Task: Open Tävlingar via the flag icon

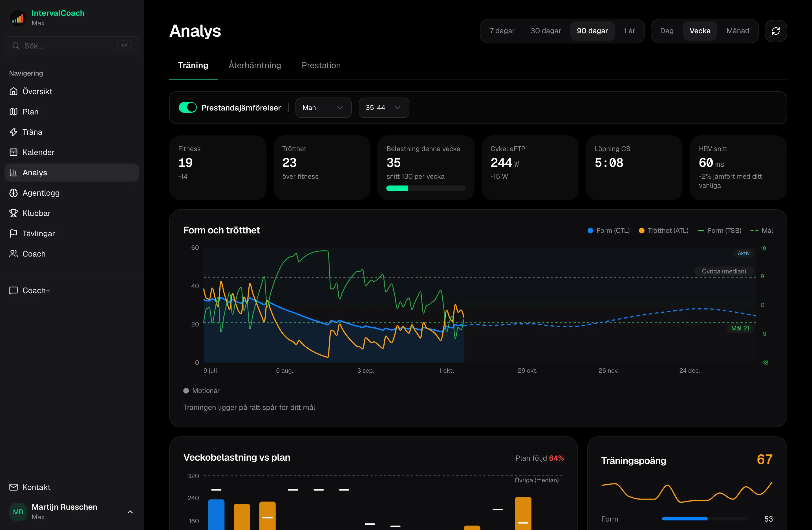Action: tap(13, 233)
